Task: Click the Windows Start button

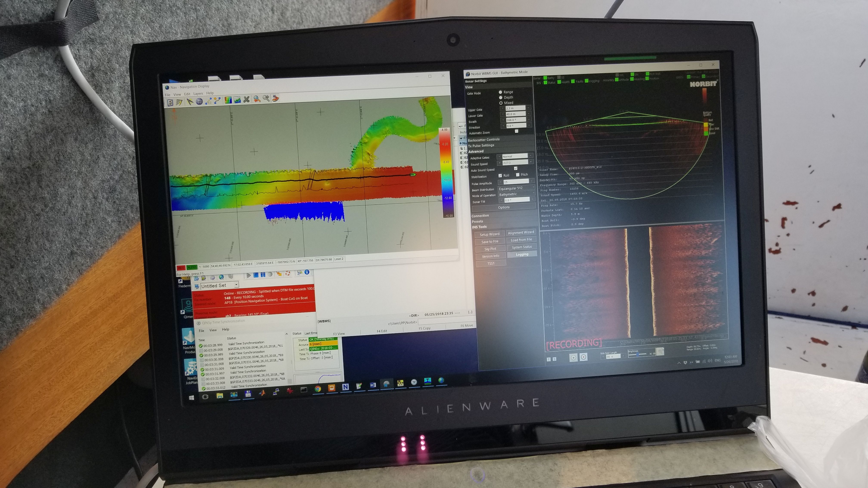Action: click(191, 397)
